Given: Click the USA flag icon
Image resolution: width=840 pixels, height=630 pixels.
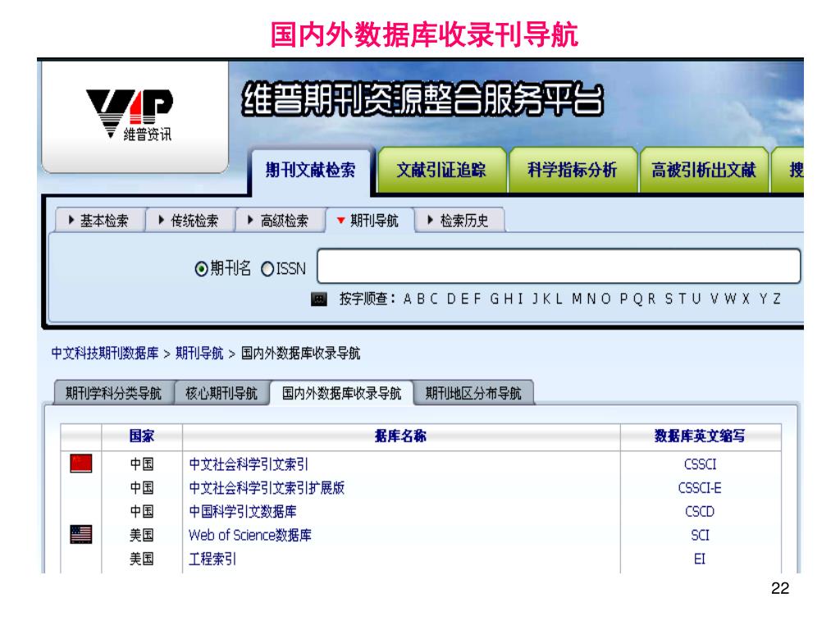Looking at the screenshot, I should (81, 534).
